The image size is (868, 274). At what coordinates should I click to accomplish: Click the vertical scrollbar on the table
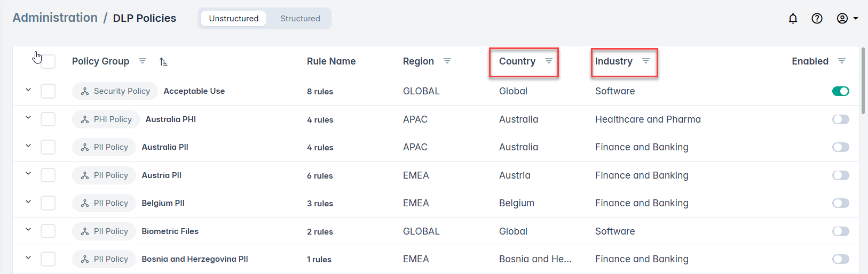click(863, 80)
